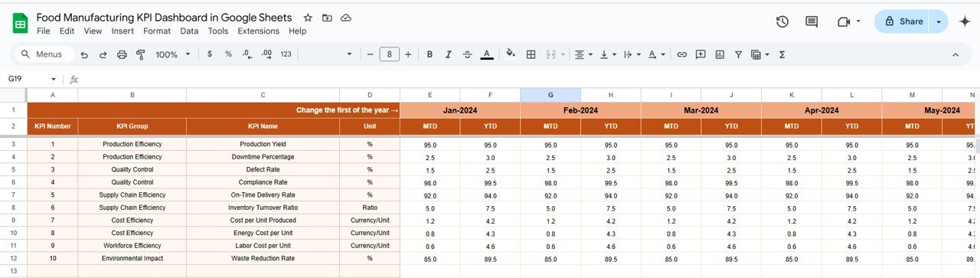This screenshot has width=980, height=278.
Task: Click the borders icon
Action: point(531,54)
